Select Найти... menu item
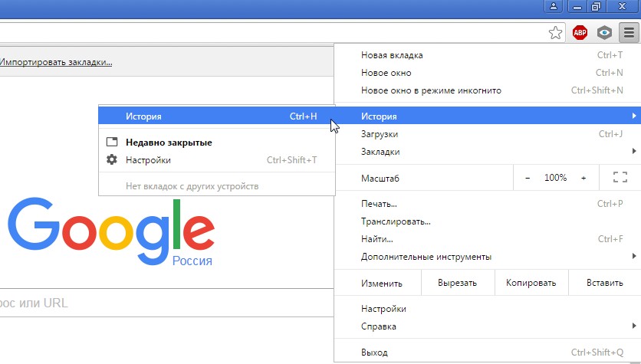This screenshot has width=641, height=364. (488, 239)
